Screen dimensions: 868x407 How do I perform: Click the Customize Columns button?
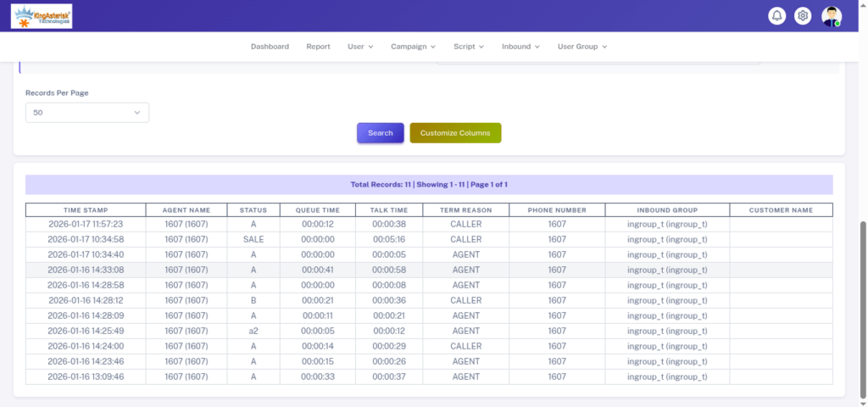point(455,133)
